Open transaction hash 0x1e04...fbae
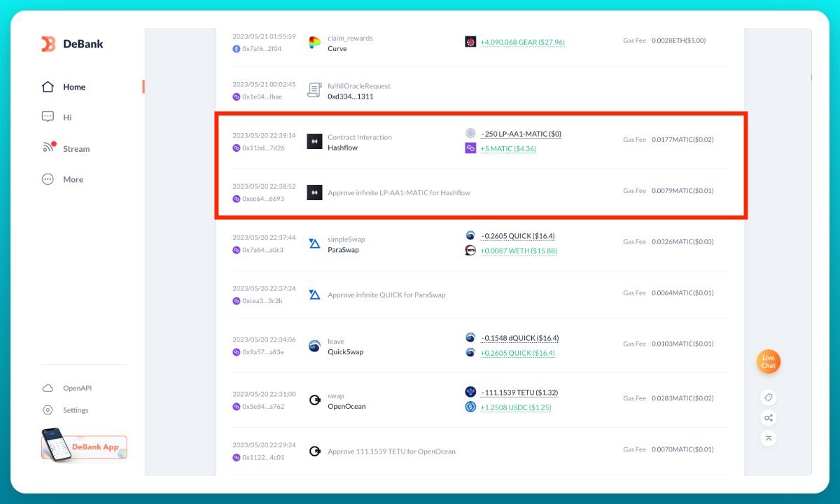Viewport: 840px width, 504px height. pyautogui.click(x=262, y=97)
